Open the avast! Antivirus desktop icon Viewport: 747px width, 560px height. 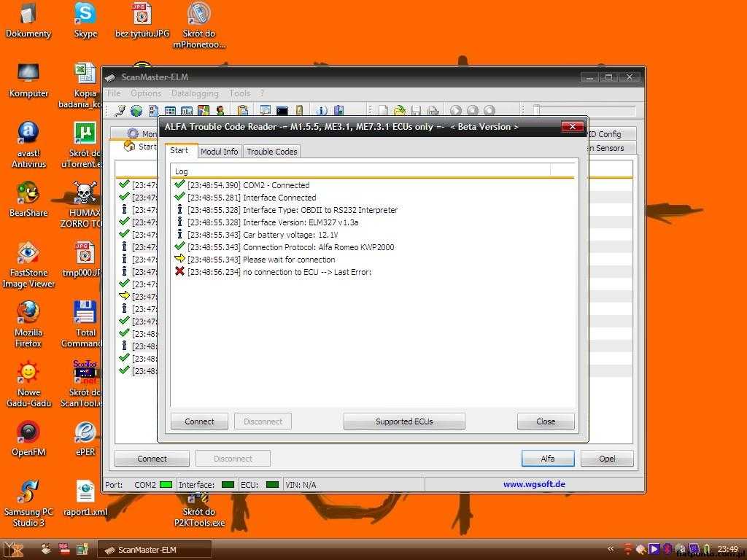pyautogui.click(x=28, y=145)
